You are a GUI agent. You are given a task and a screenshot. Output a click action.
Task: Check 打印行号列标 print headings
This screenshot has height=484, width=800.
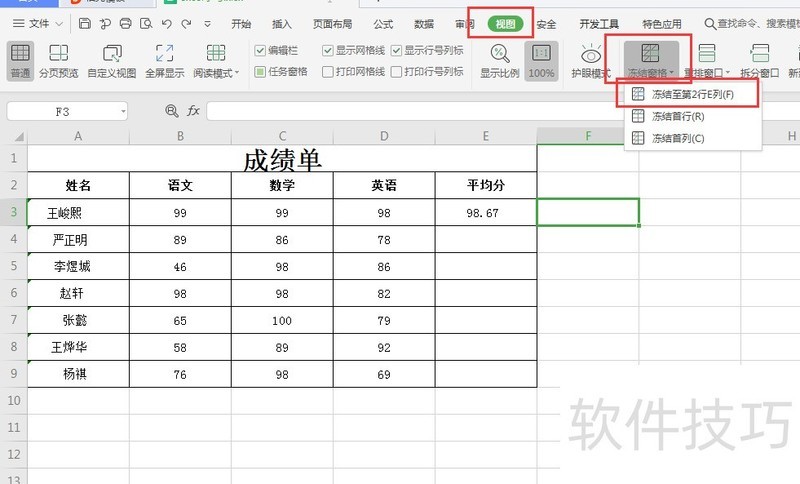pos(396,71)
